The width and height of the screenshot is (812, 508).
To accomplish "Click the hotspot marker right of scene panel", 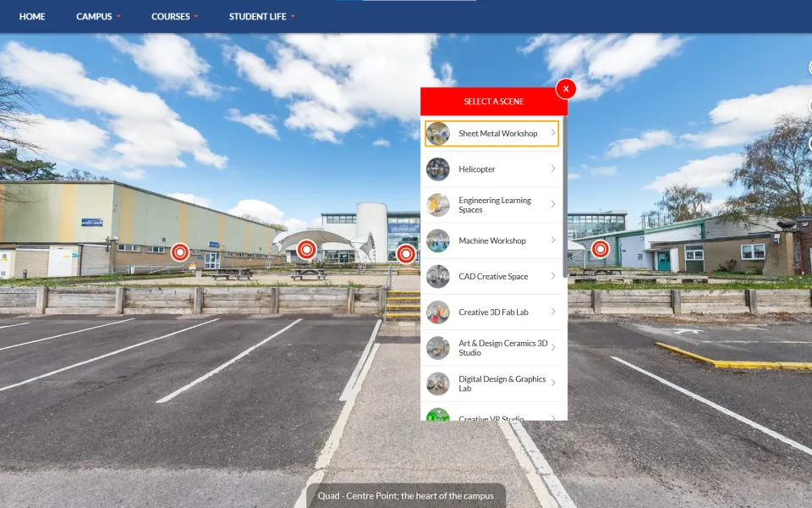I will click(x=601, y=249).
